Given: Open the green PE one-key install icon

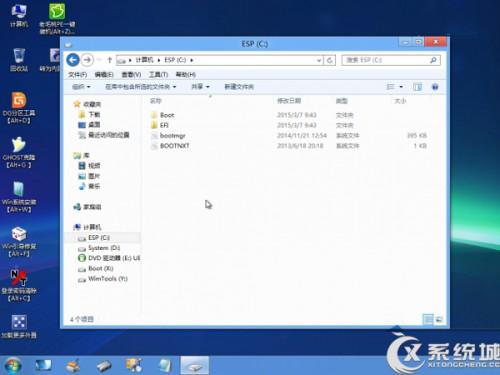Looking at the screenshot, I should [x=57, y=19].
